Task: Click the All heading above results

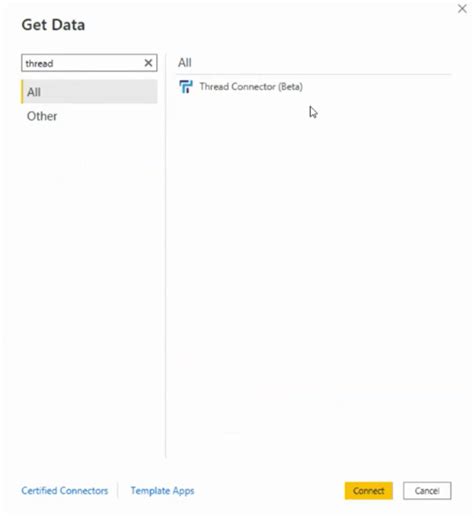Action: tap(185, 62)
